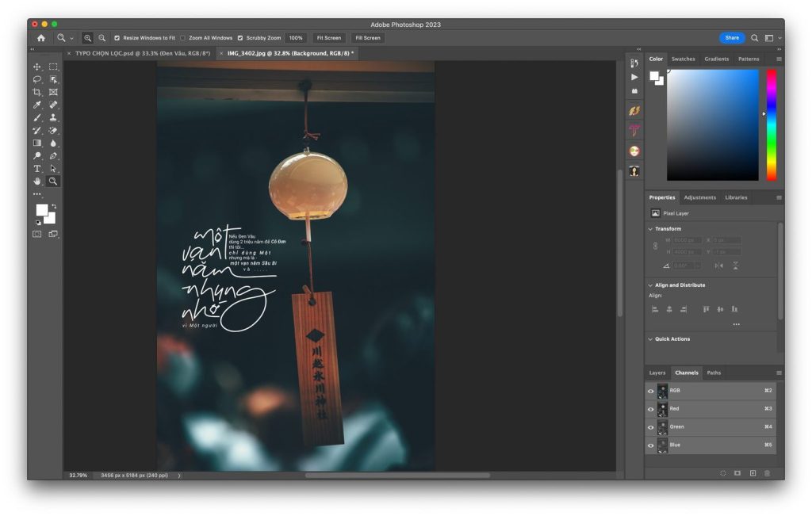
Task: Collapse the Transform section
Action: (x=651, y=229)
